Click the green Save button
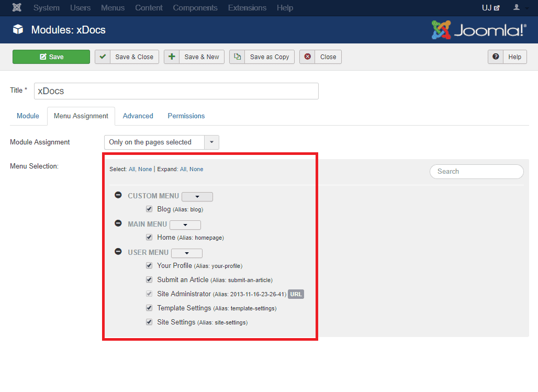Viewport: 538px width, 392px height. pos(51,57)
